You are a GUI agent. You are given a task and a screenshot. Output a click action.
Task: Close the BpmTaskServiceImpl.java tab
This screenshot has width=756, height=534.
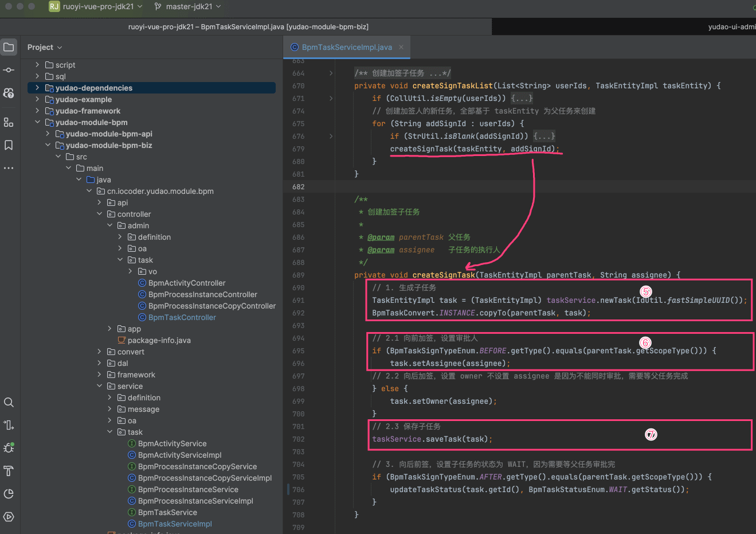[401, 48]
